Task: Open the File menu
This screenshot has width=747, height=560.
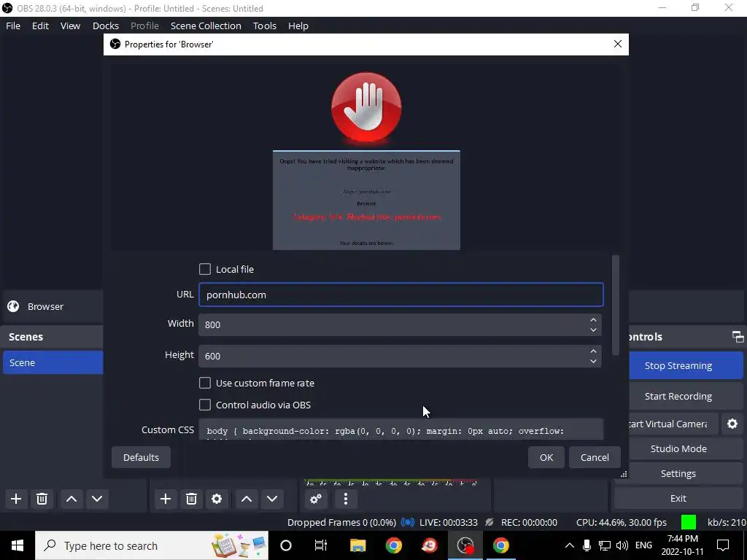Action: [x=13, y=26]
